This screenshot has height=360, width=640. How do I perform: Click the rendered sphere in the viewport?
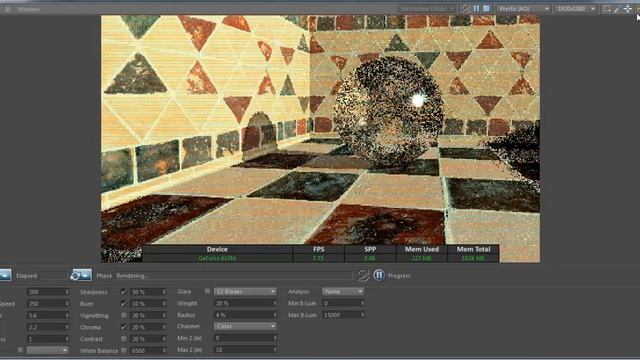coord(388,111)
